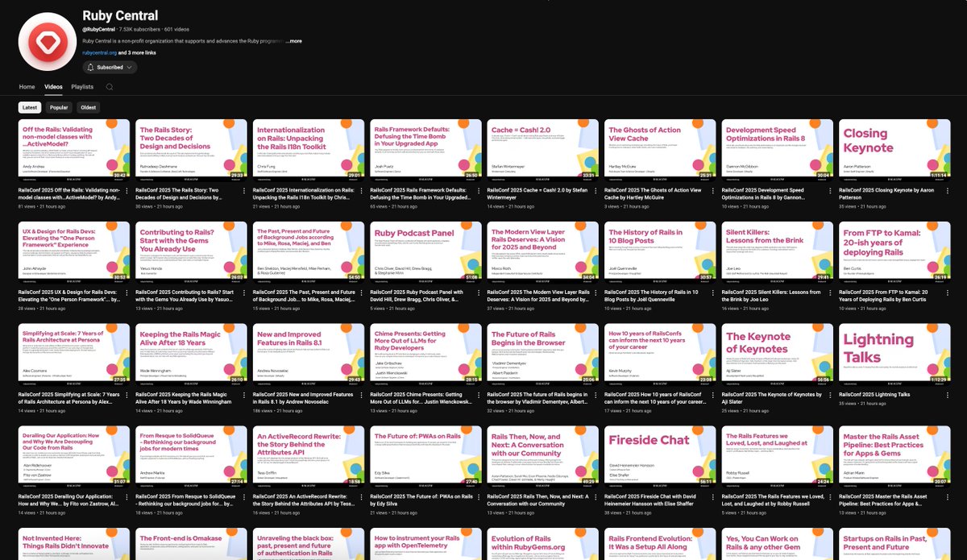
Task: Select the Popular filter chip
Action: [x=59, y=107]
